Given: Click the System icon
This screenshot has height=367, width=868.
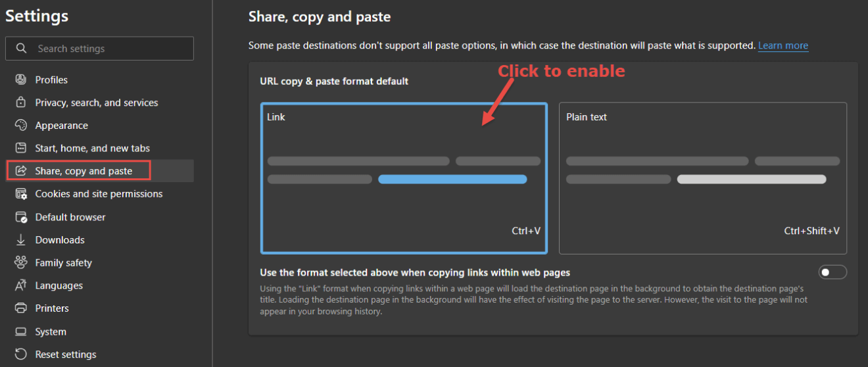Looking at the screenshot, I should pyautogui.click(x=21, y=331).
